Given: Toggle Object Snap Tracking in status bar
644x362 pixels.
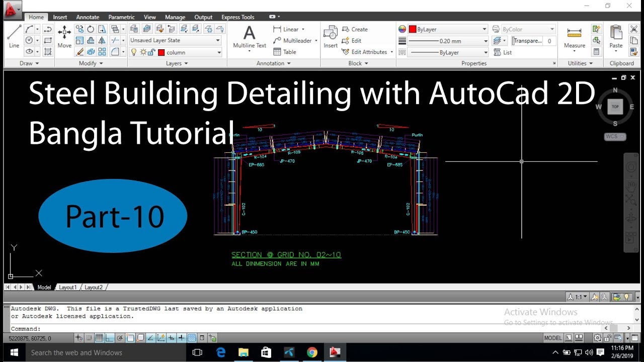Looking at the screenshot, I should [x=151, y=338].
